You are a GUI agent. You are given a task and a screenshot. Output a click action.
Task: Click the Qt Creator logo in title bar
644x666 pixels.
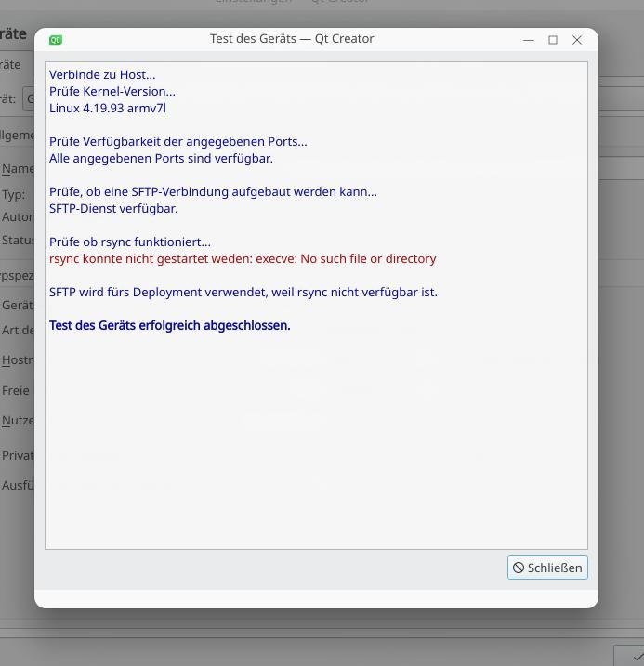tap(56, 40)
